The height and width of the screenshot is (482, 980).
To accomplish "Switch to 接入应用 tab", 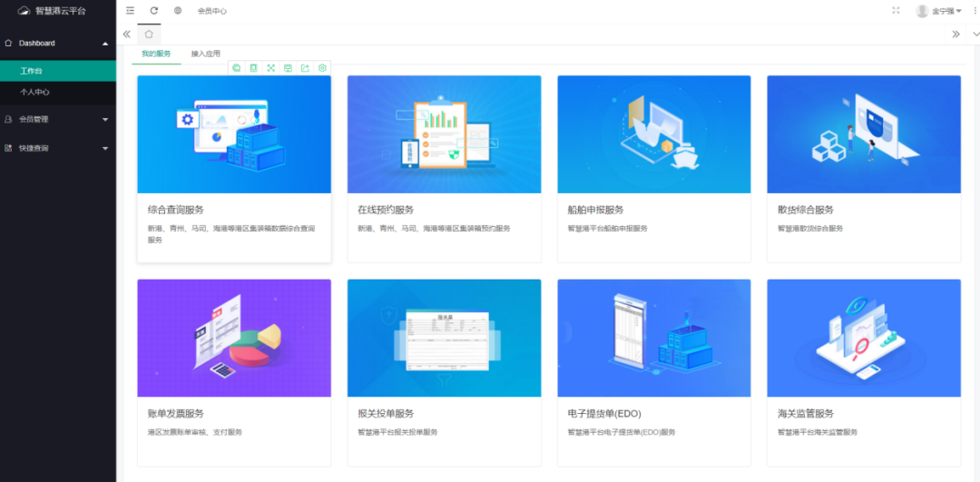I will coord(206,54).
